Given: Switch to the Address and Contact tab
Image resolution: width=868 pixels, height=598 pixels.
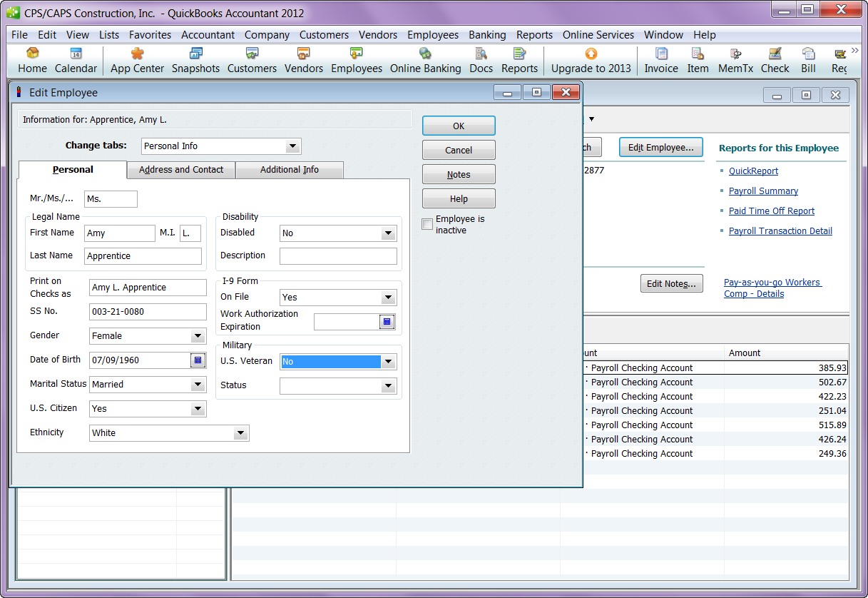Looking at the screenshot, I should [x=181, y=170].
